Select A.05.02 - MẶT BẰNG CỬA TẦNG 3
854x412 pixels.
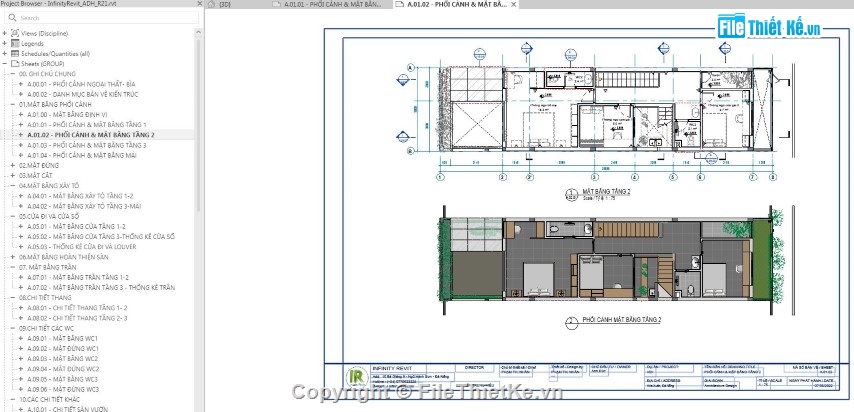click(x=101, y=237)
